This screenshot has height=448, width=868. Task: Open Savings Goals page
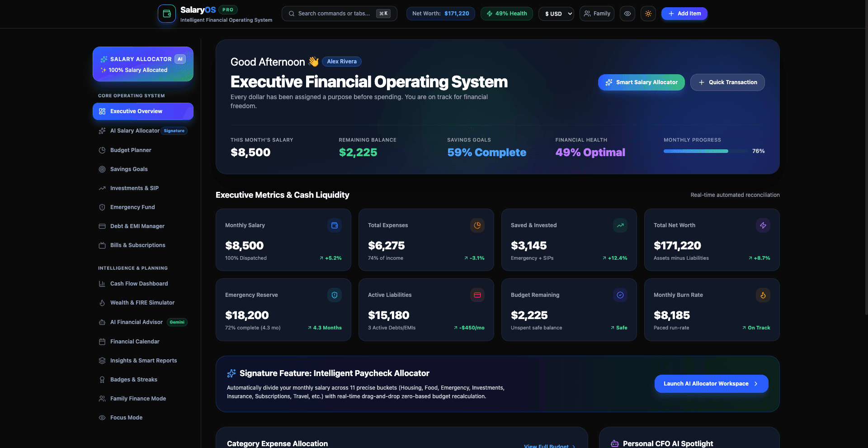[x=143, y=169]
